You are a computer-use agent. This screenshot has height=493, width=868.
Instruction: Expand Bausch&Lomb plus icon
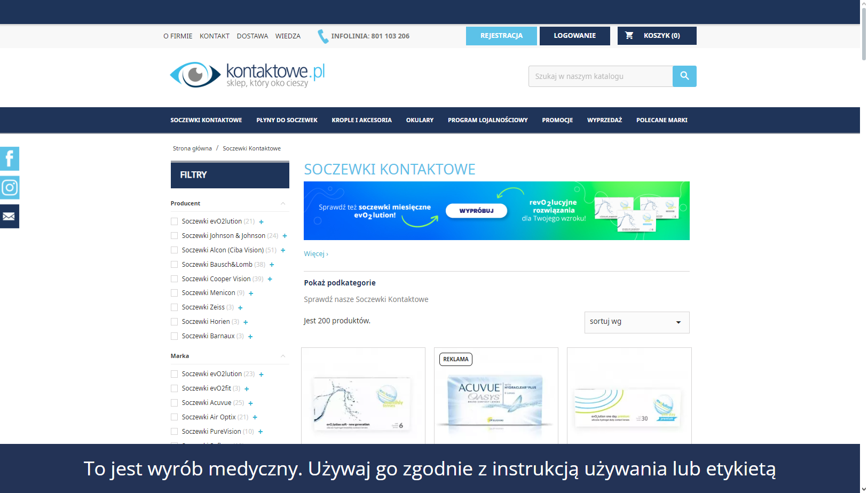point(272,265)
